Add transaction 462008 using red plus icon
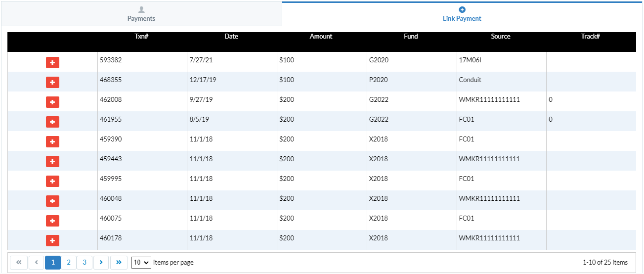The image size is (644, 274). tap(52, 102)
